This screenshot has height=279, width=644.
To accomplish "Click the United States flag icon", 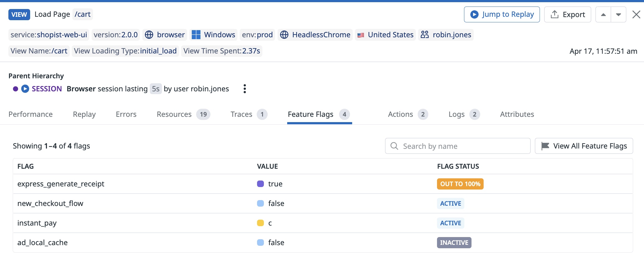I will [361, 35].
